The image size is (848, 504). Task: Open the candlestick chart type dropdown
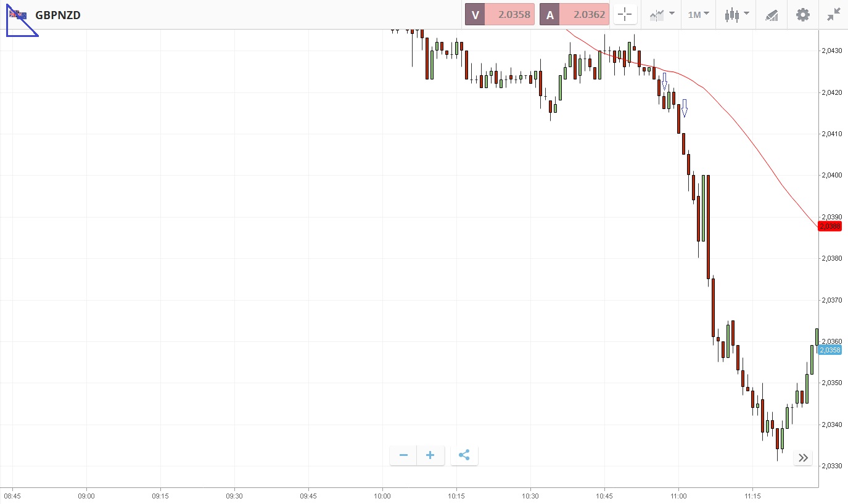[x=736, y=15]
